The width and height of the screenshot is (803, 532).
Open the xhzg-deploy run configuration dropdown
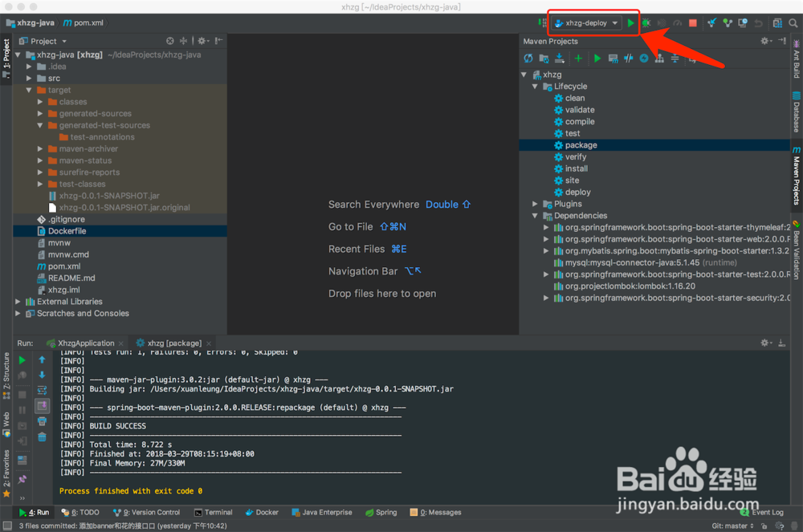pyautogui.click(x=588, y=23)
